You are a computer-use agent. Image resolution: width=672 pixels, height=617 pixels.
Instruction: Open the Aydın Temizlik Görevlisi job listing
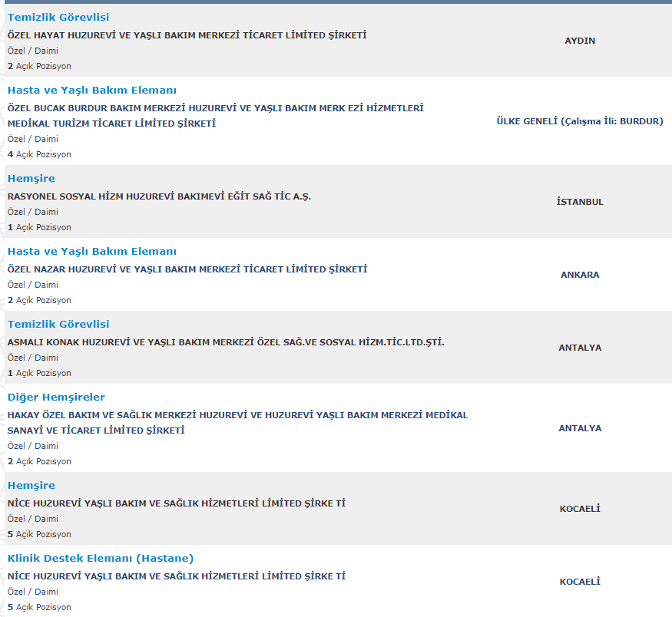[58, 17]
